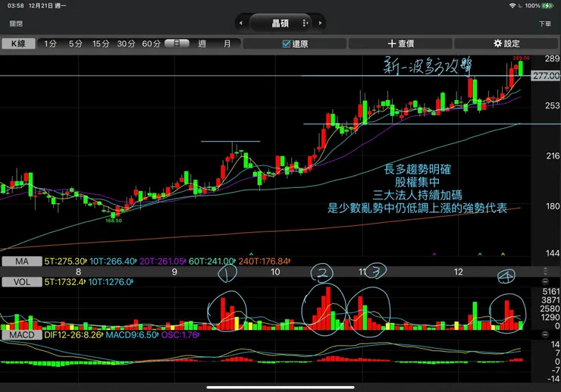This screenshot has width=561, height=392.
Task: Switch to the 月 monthly chart
Action: tap(227, 44)
